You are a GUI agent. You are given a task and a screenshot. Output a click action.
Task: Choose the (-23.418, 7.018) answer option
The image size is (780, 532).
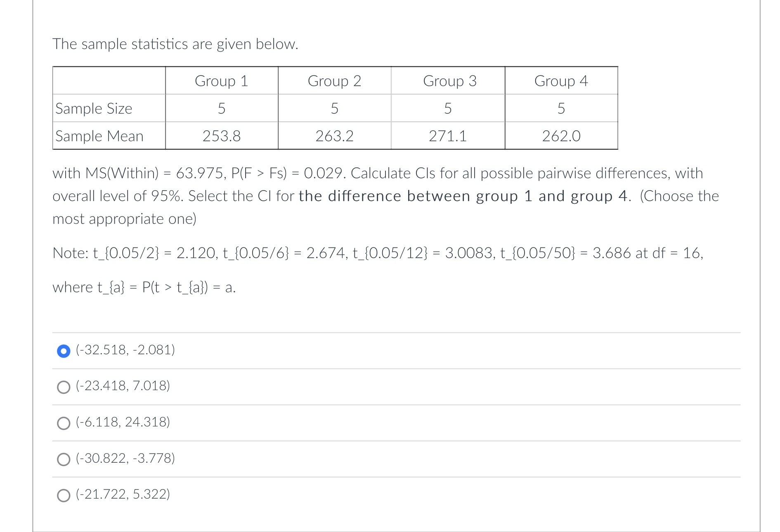(x=64, y=387)
